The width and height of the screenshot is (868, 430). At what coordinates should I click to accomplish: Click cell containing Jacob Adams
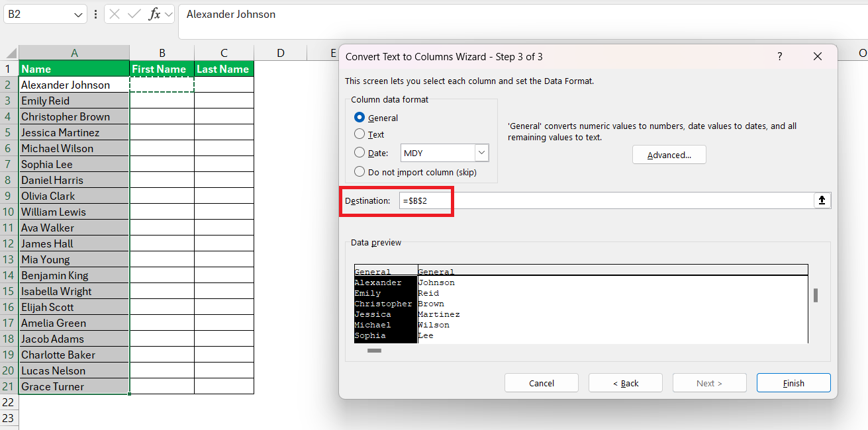(74, 339)
